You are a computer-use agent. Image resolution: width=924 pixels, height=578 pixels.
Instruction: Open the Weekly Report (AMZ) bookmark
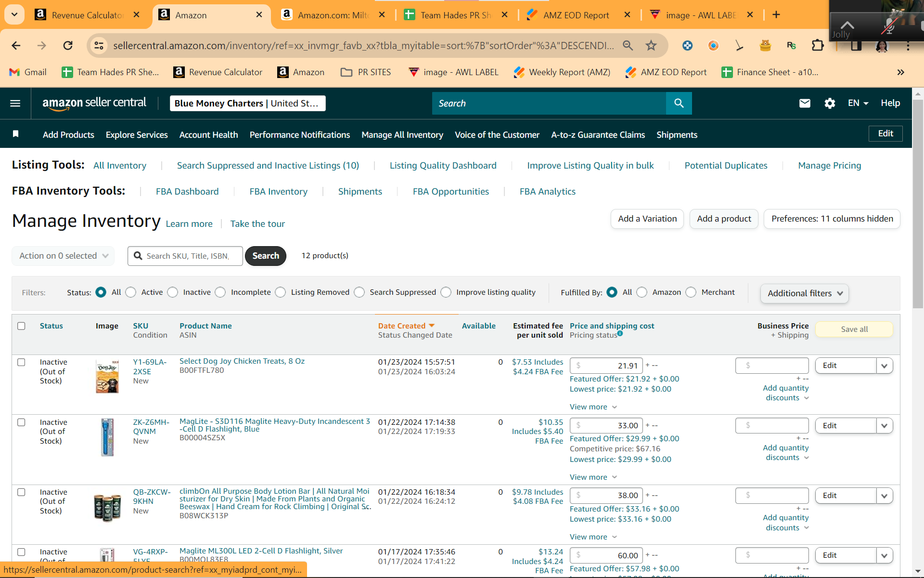point(562,72)
